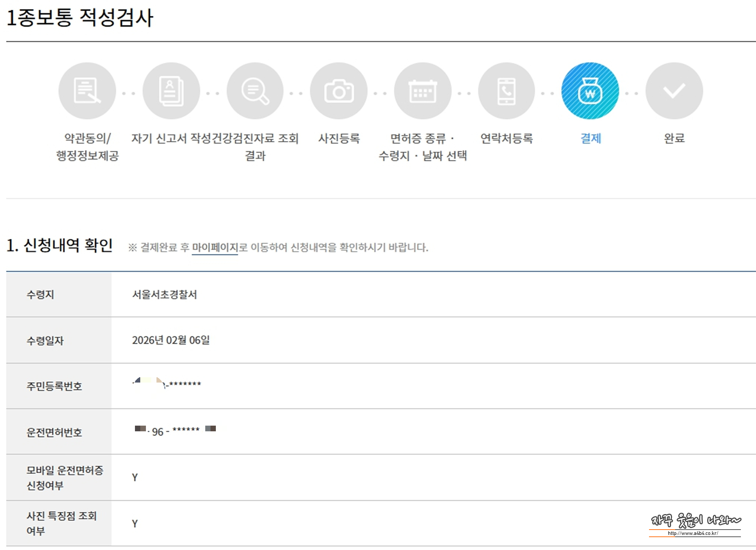Click the 2026년 02월 06일 pickup date
The width and height of the screenshot is (756, 550).
[x=171, y=340]
